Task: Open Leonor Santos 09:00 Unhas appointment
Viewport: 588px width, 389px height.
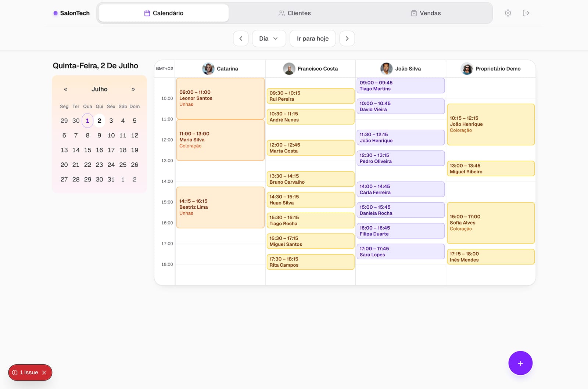Action: pos(220,98)
